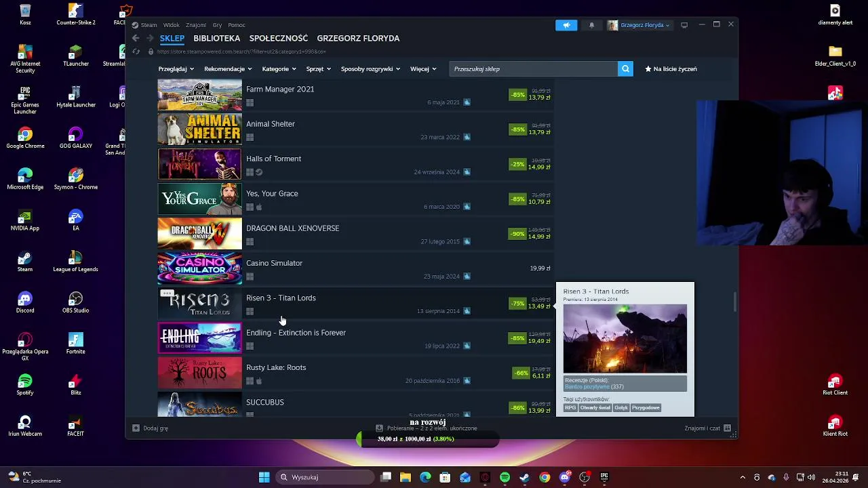This screenshot has height=488, width=868.
Task: Switch to Steam Big Picture mode icon
Action: pyautogui.click(x=684, y=25)
